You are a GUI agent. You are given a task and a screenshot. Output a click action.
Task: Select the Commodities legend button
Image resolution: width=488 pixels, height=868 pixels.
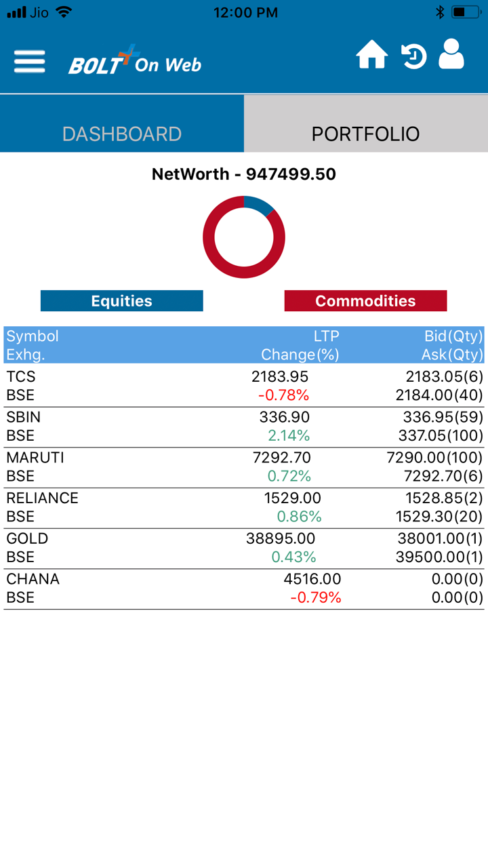pyautogui.click(x=365, y=301)
